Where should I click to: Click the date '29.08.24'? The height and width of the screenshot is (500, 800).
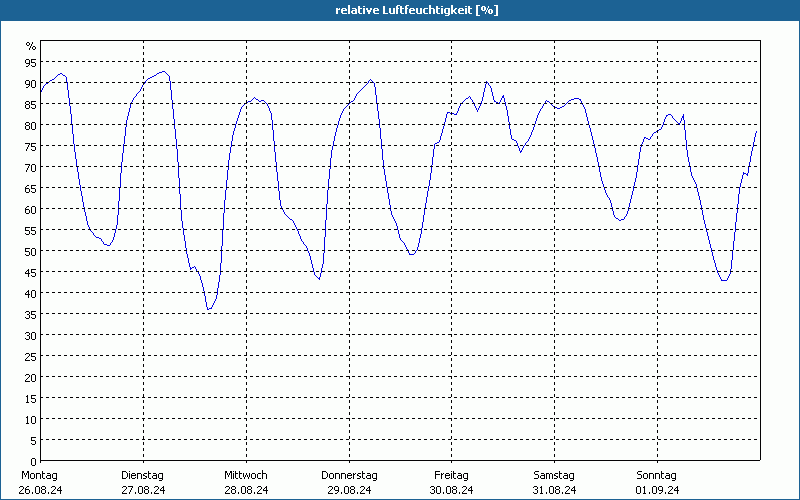349,490
